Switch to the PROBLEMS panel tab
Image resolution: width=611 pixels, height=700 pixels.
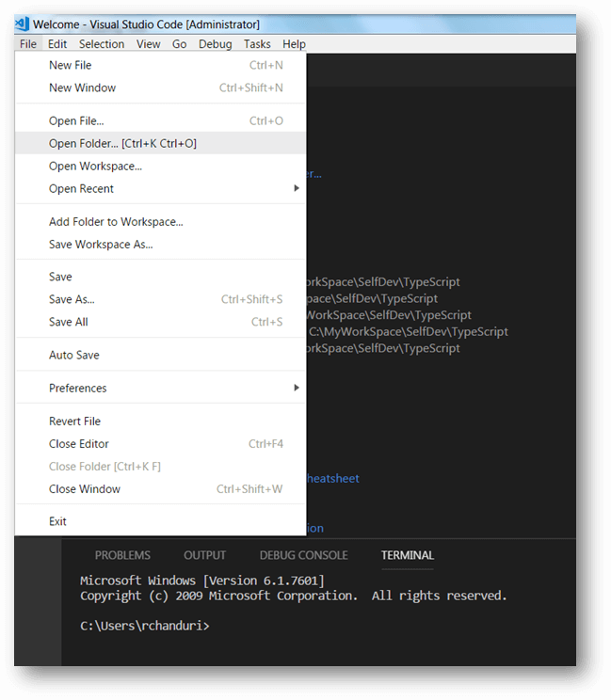click(x=122, y=555)
